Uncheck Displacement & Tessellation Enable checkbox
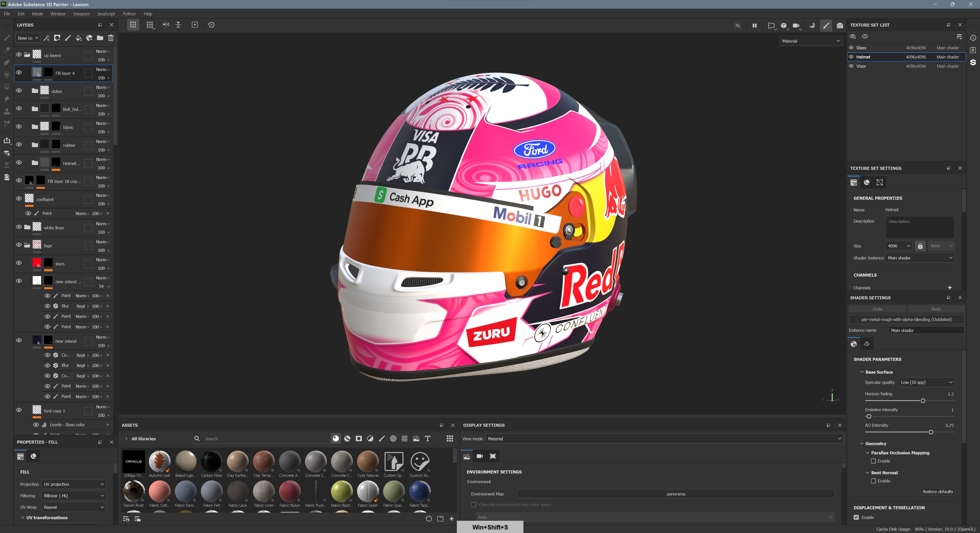Screen dimensions: 980x533 [x=856, y=517]
